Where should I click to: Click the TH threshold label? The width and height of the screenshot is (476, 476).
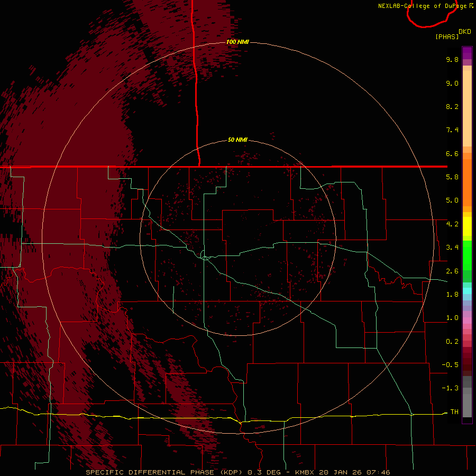pos(454,412)
